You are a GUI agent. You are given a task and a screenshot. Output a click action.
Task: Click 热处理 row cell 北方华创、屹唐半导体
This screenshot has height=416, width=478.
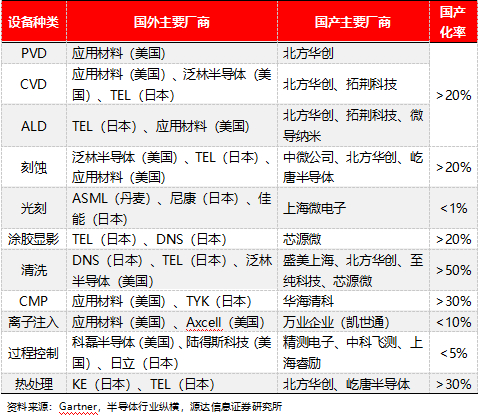pos(353,384)
